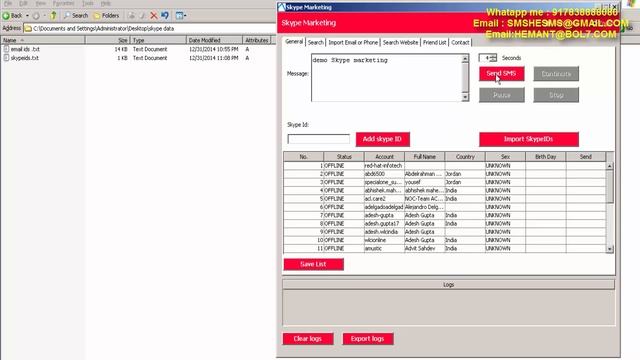Select the abd6500 account row

click(445, 174)
